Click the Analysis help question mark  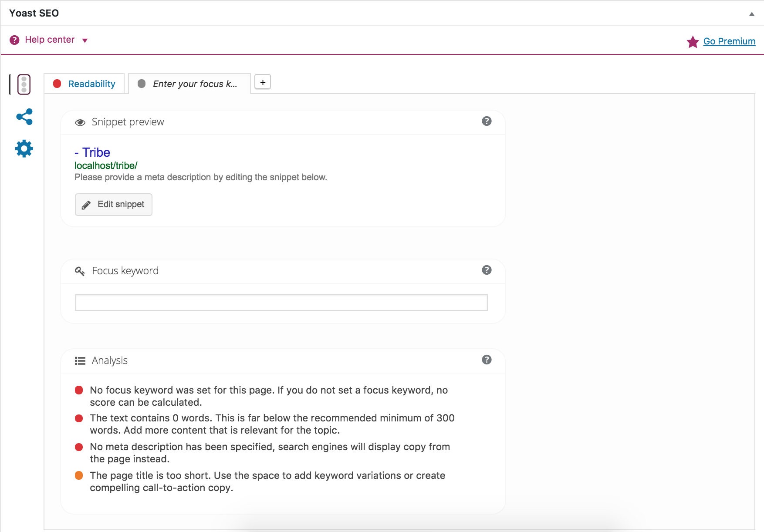(x=487, y=360)
